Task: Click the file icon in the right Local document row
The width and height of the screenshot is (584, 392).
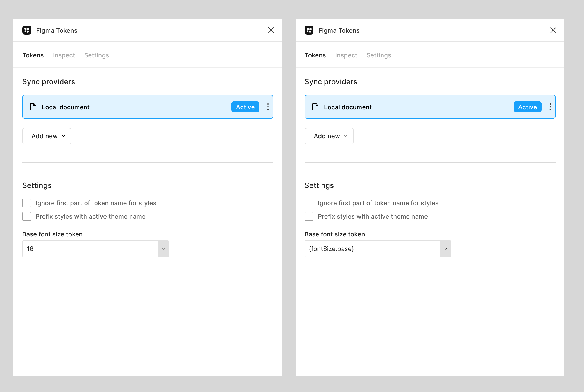Action: point(315,107)
